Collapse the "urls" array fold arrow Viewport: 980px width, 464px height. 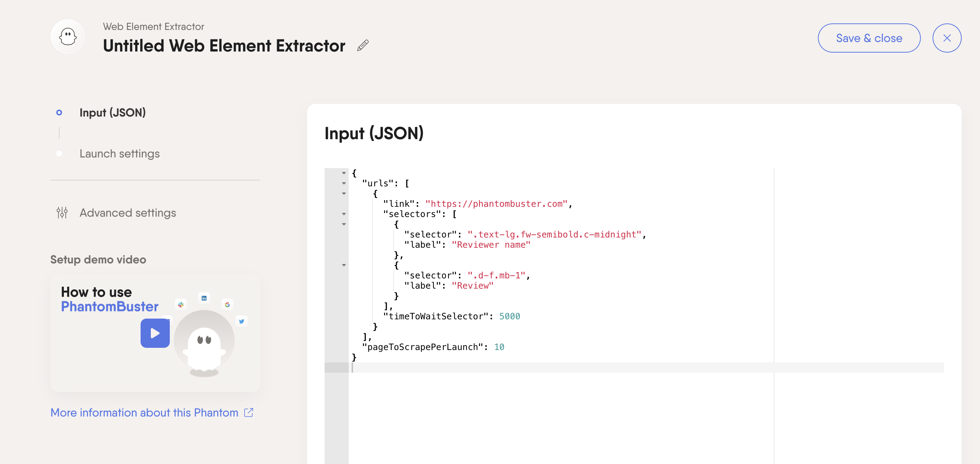point(344,183)
